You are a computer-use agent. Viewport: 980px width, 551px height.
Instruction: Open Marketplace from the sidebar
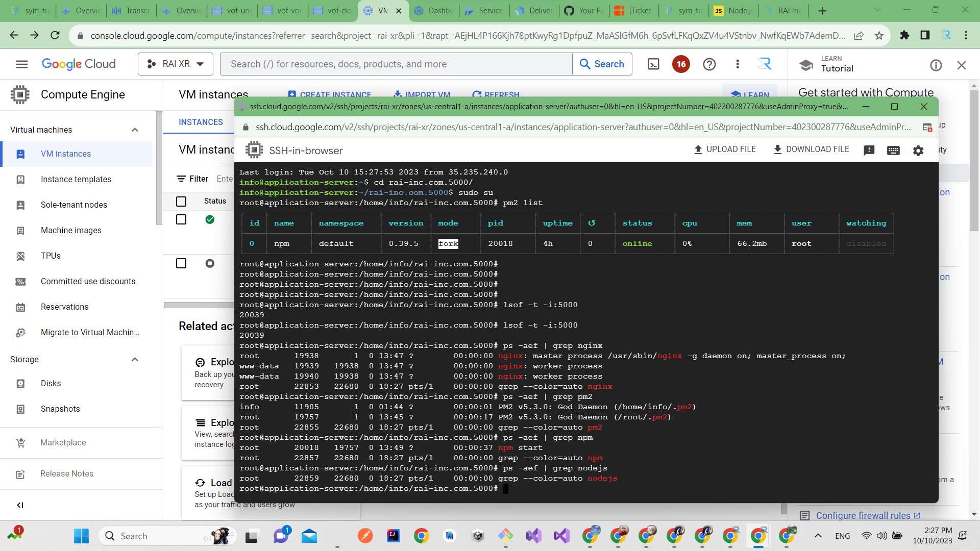63,442
